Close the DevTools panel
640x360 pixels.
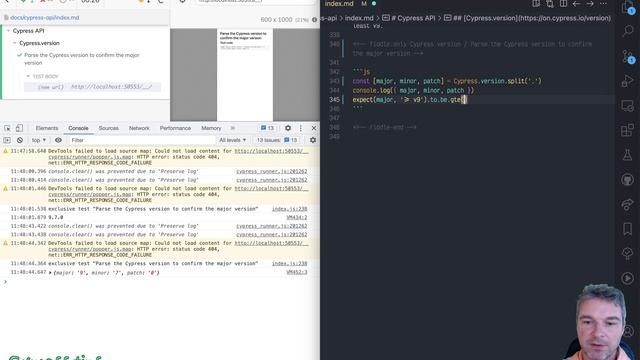tap(313, 128)
